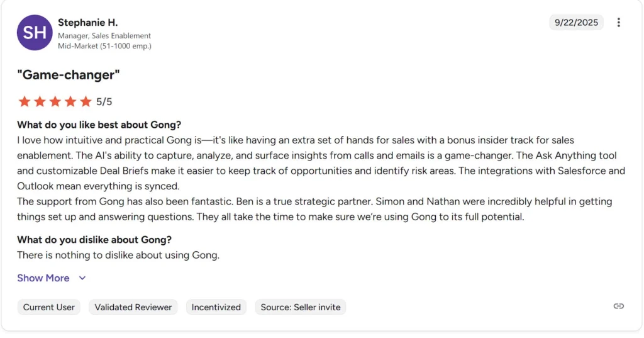Click the third rating star
This screenshot has width=644, height=338.
point(55,101)
